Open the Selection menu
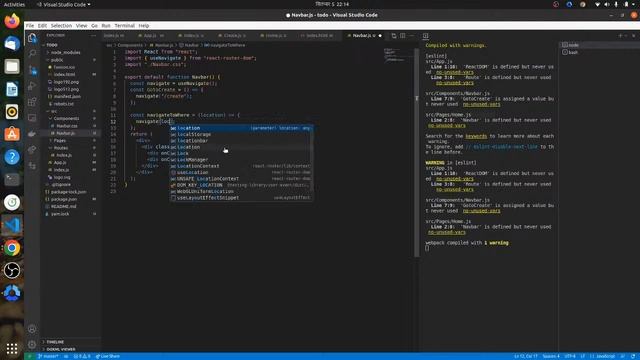This screenshot has height=360, width=640. [x=61, y=25]
